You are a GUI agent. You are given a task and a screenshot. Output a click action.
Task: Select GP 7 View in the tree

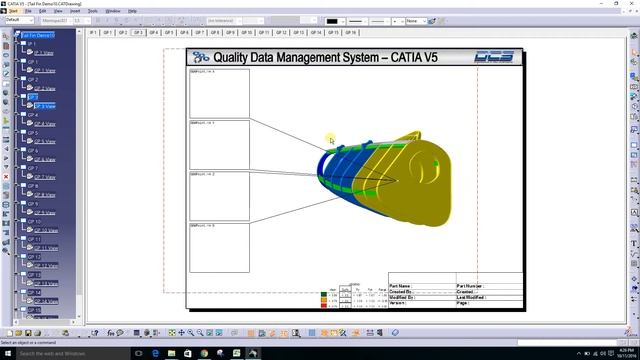click(x=45, y=177)
